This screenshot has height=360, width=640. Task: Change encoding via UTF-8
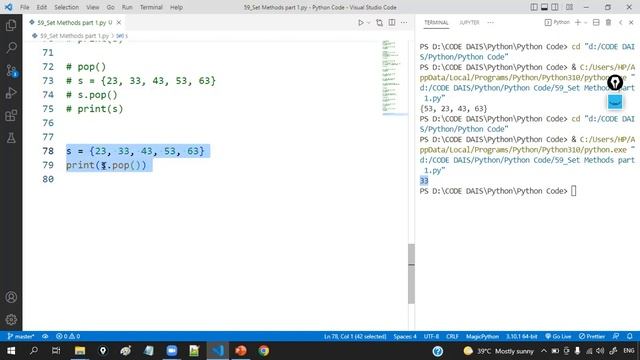click(431, 336)
